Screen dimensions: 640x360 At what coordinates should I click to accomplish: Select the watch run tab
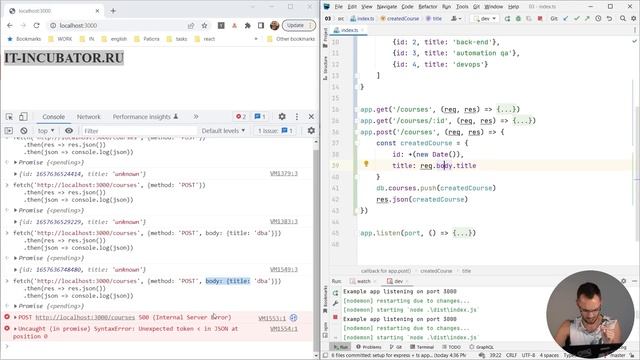[363, 281]
